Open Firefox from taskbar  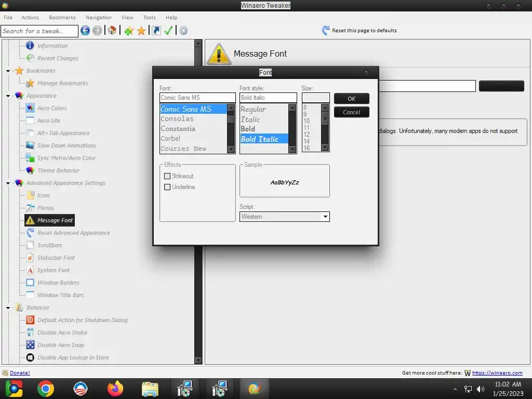pyautogui.click(x=115, y=389)
